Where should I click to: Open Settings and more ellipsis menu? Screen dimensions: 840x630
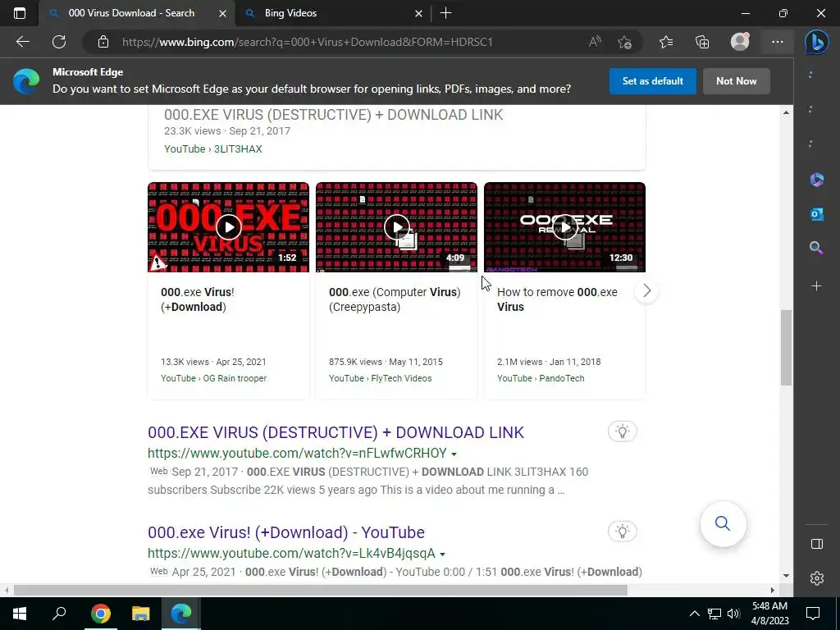click(778, 42)
